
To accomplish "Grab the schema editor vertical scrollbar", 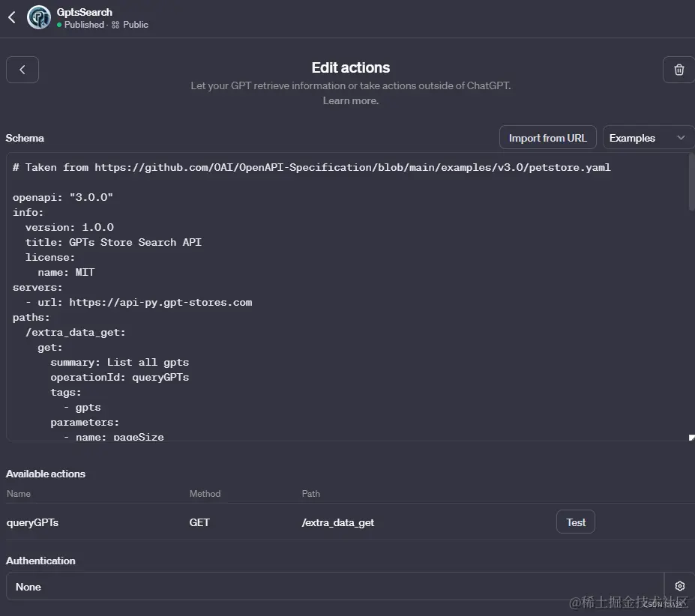I will point(691,181).
